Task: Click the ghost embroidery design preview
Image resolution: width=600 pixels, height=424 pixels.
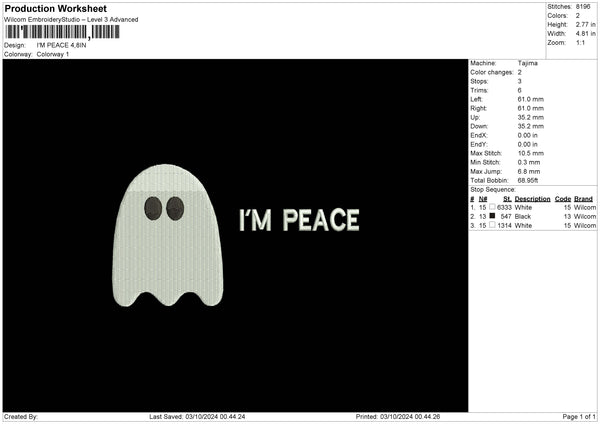Action: click(168, 236)
